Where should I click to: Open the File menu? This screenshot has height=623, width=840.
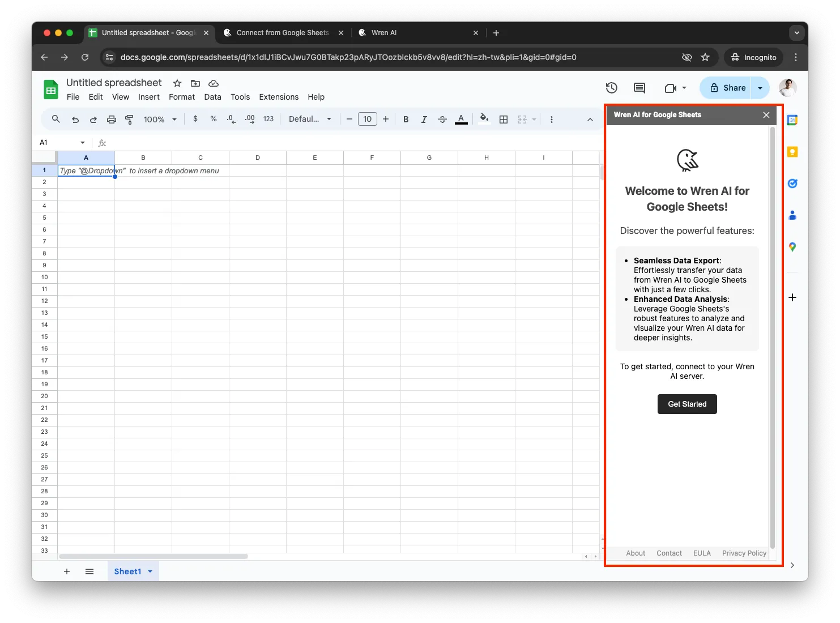coord(73,97)
